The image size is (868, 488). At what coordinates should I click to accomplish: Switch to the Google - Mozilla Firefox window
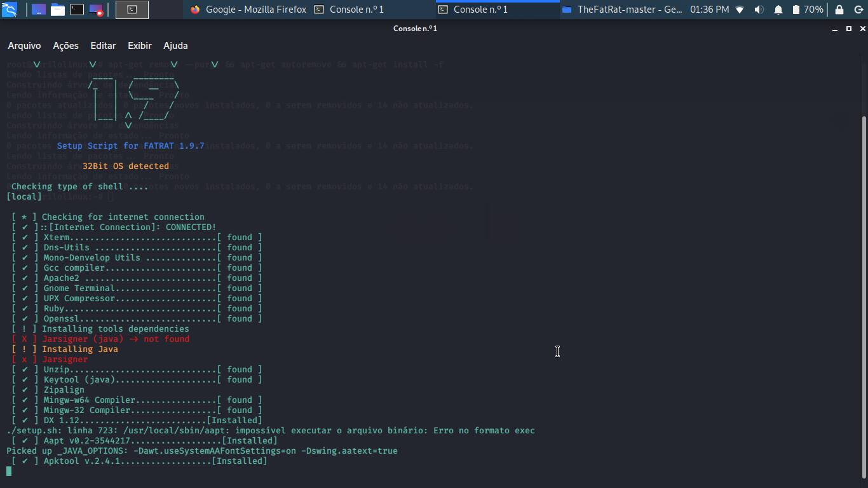pyautogui.click(x=248, y=10)
